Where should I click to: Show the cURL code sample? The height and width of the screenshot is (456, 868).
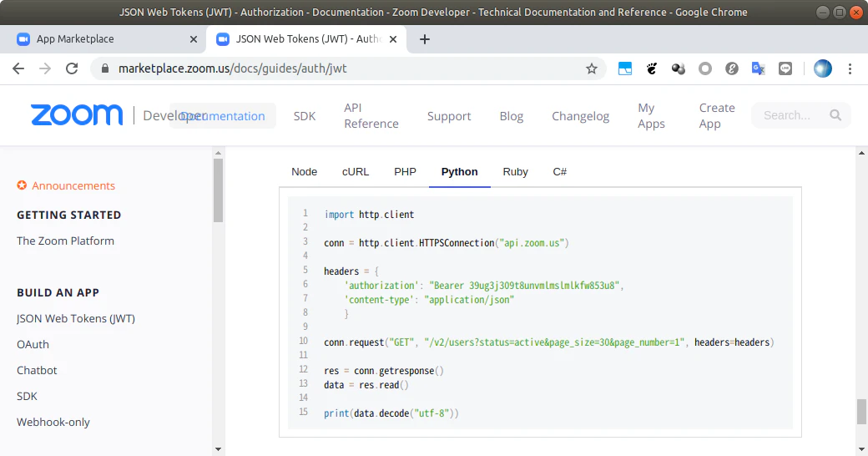tap(356, 172)
